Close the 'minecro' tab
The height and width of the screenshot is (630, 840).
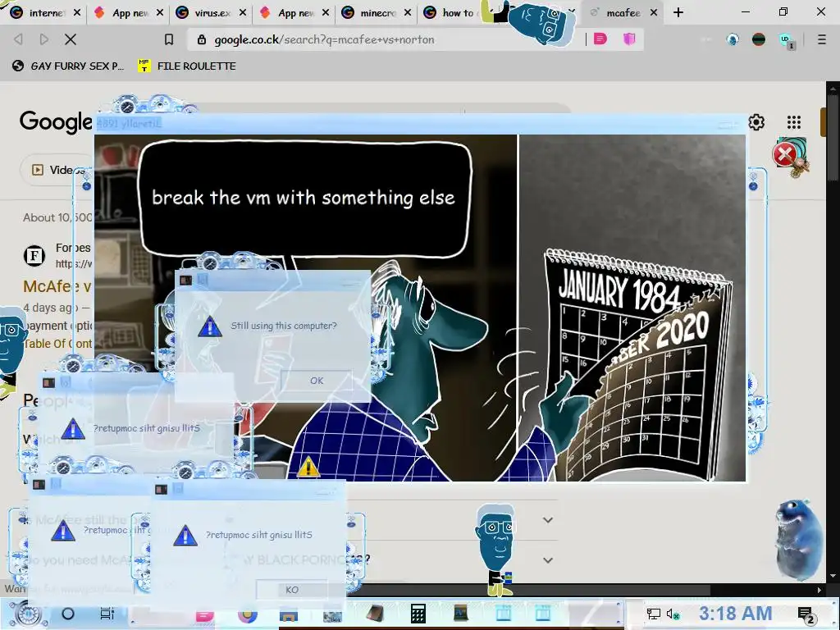click(x=408, y=12)
